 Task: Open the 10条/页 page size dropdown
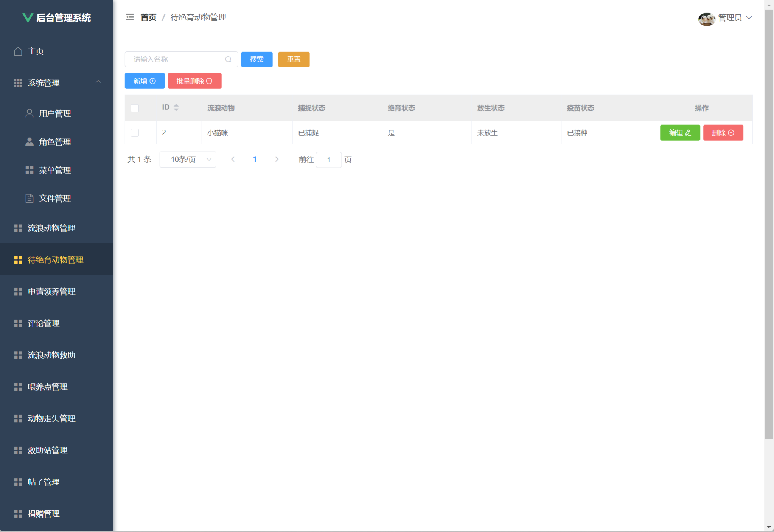pyautogui.click(x=188, y=160)
